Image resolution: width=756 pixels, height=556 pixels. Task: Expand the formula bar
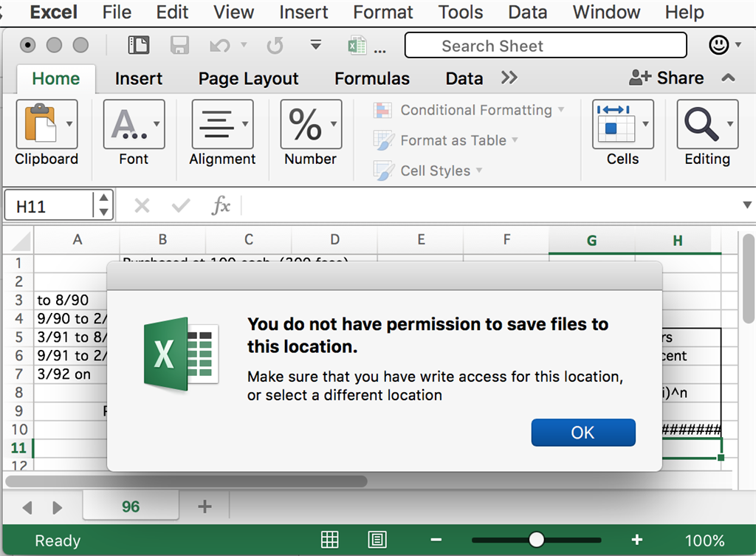747,205
